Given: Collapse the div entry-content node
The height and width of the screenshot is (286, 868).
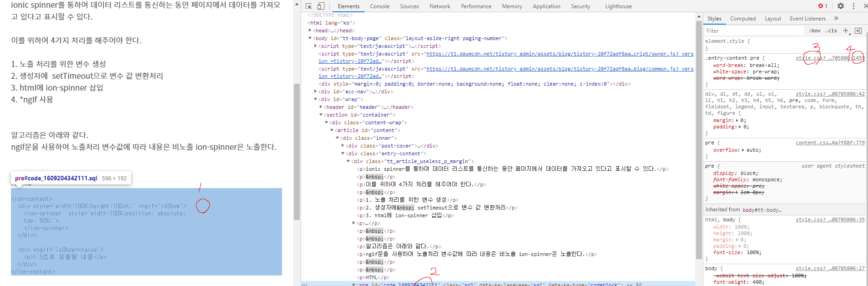Looking at the screenshot, I should point(343,153).
